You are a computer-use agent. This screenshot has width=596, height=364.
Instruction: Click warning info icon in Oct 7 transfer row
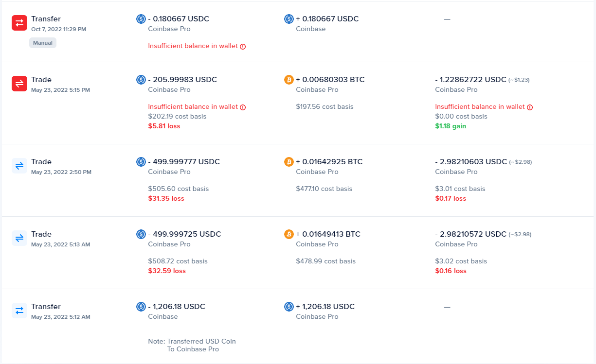(x=243, y=47)
